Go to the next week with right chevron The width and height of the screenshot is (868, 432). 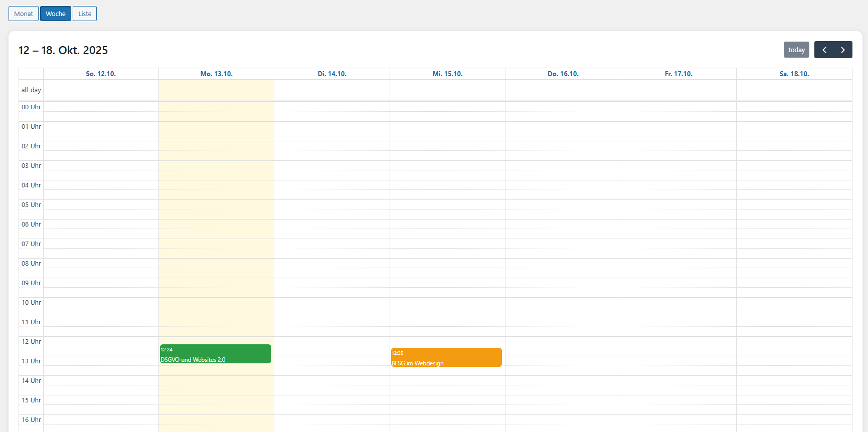click(x=842, y=50)
